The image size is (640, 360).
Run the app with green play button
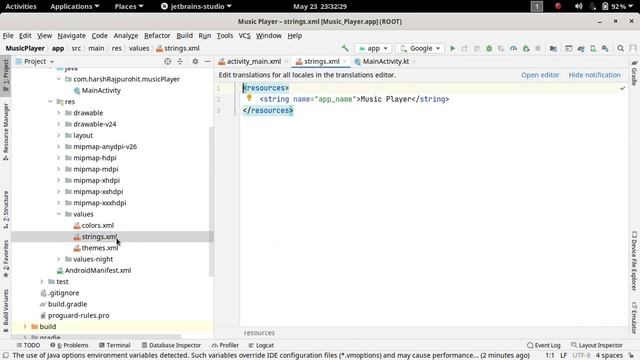(452, 48)
